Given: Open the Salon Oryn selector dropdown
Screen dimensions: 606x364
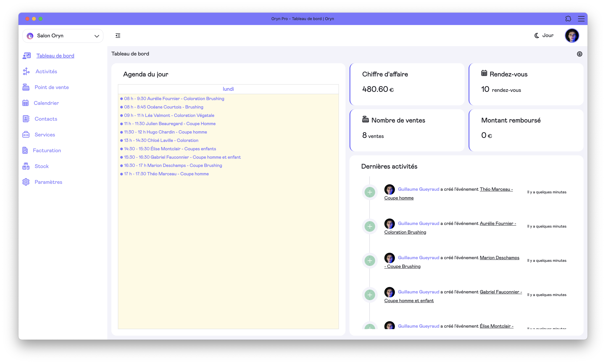Looking at the screenshot, I should pos(63,36).
